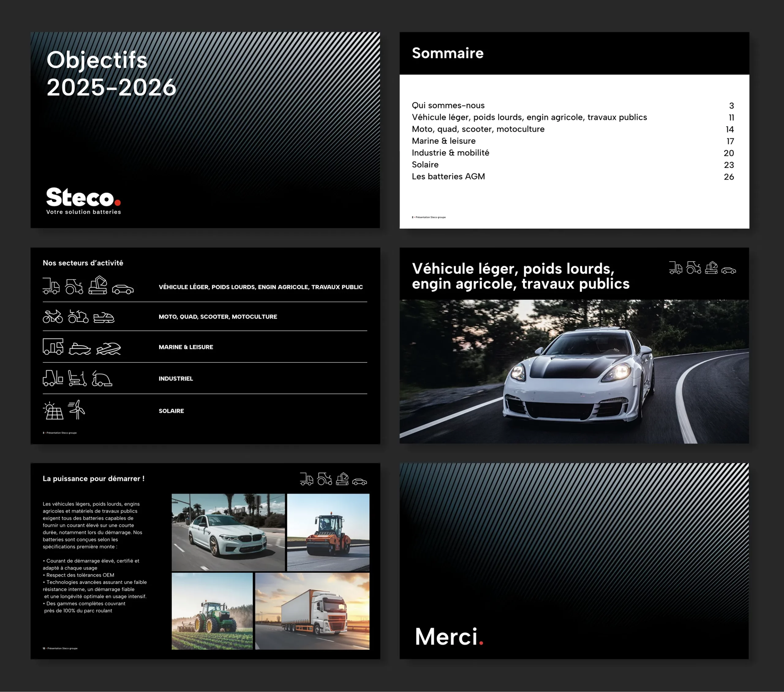Click excavator icon in La puissance pour démarrer slide
784x692 pixels.
[342, 479]
